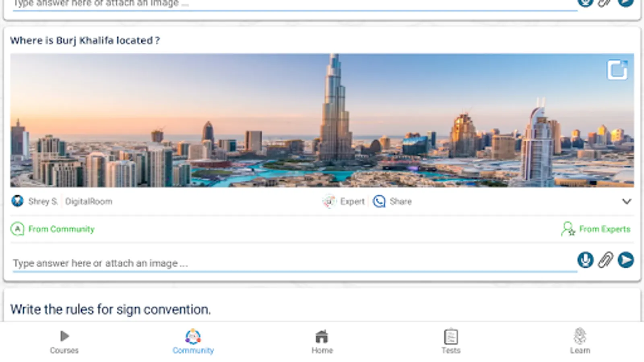The height and width of the screenshot is (362, 644).
Task: Select the Learn tab
Action: pyautogui.click(x=580, y=342)
